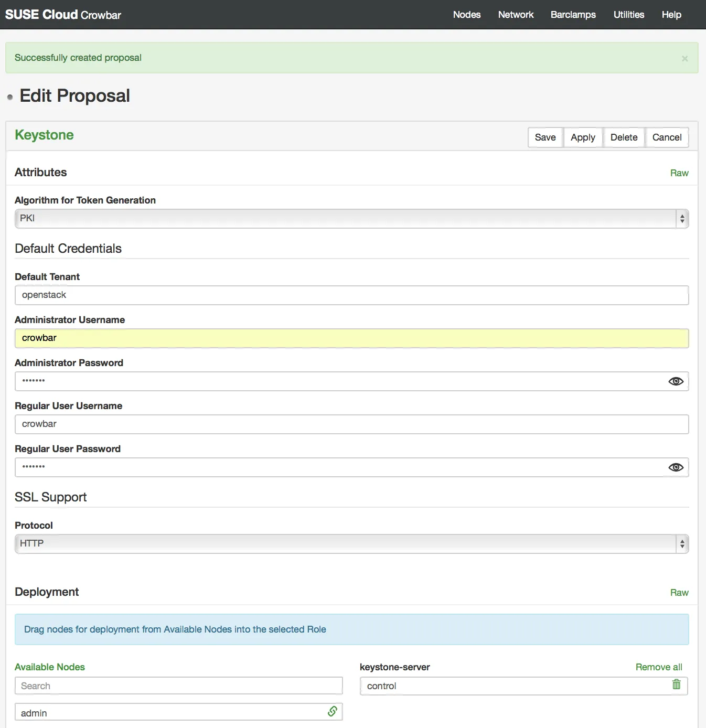
Task: Click the Save button
Action: click(545, 137)
